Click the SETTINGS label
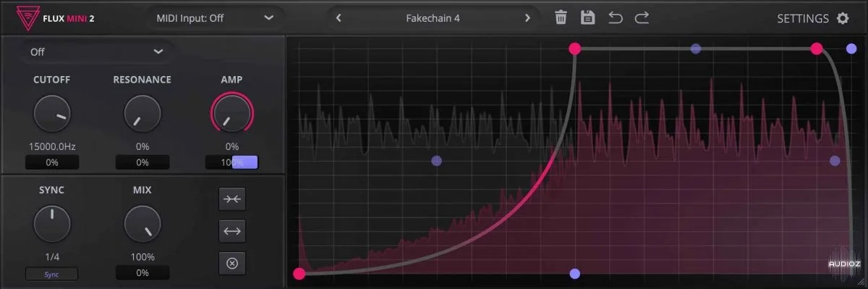868x289 pixels. (x=803, y=18)
